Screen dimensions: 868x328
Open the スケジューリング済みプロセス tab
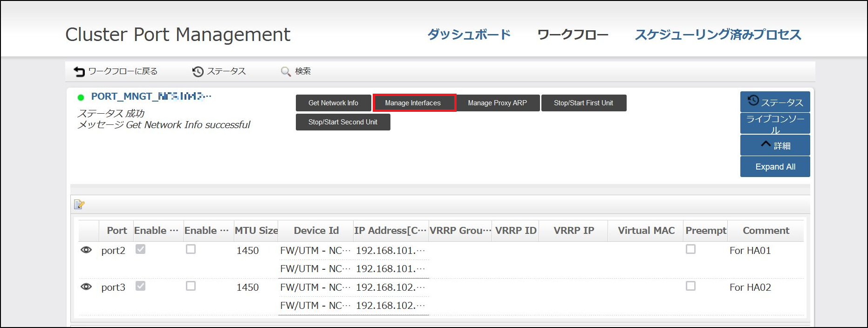[718, 34]
